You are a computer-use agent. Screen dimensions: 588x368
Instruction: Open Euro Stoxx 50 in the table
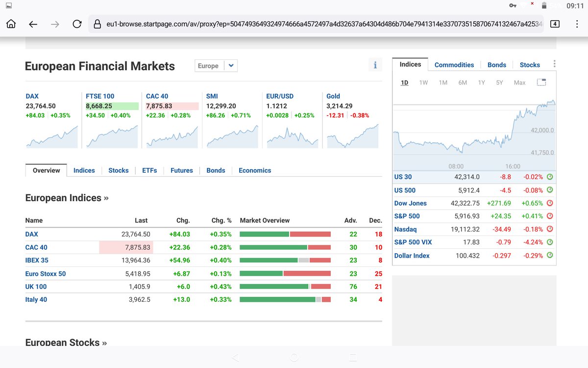[46, 273]
